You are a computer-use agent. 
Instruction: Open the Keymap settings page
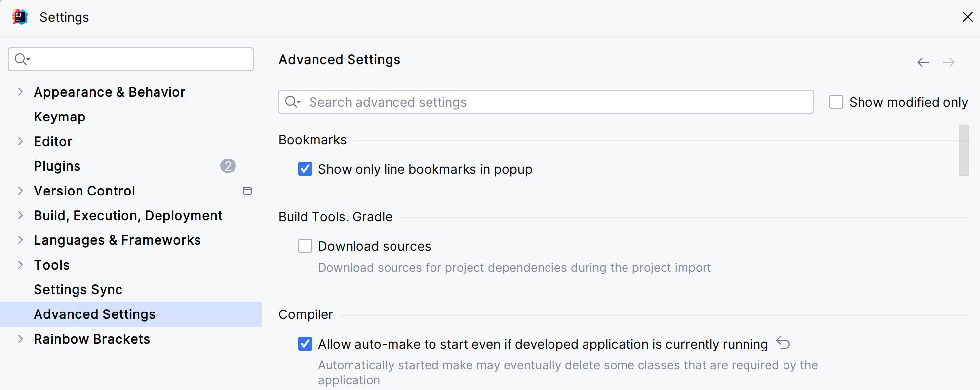tap(60, 117)
